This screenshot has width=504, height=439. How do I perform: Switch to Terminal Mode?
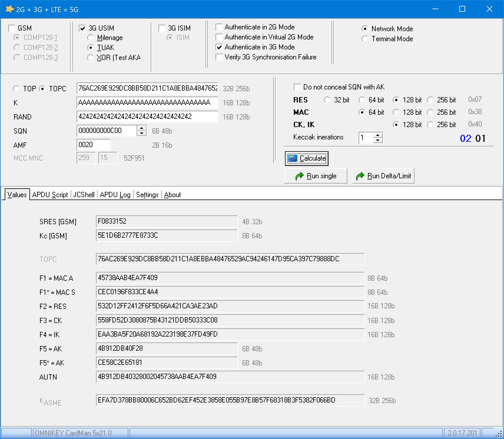click(x=365, y=39)
